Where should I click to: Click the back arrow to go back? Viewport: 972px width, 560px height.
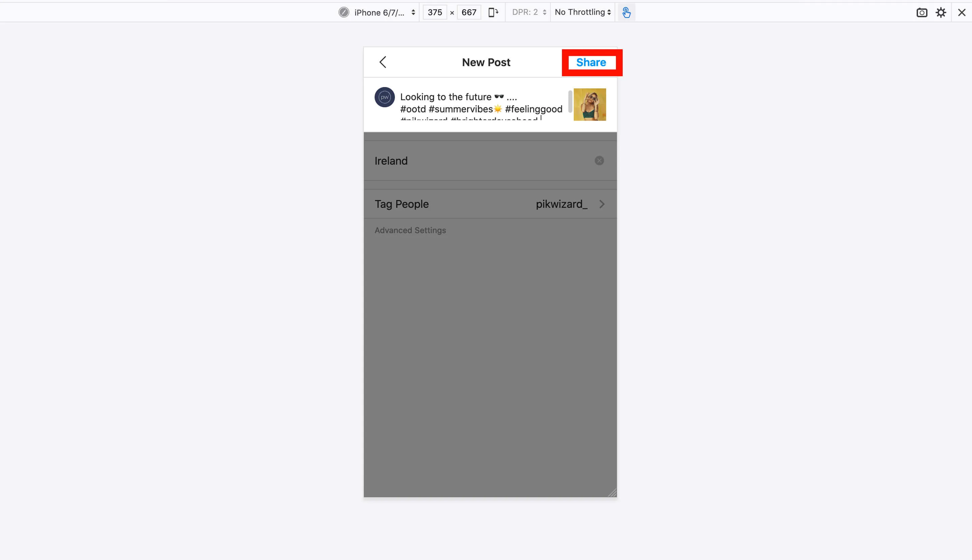click(383, 62)
